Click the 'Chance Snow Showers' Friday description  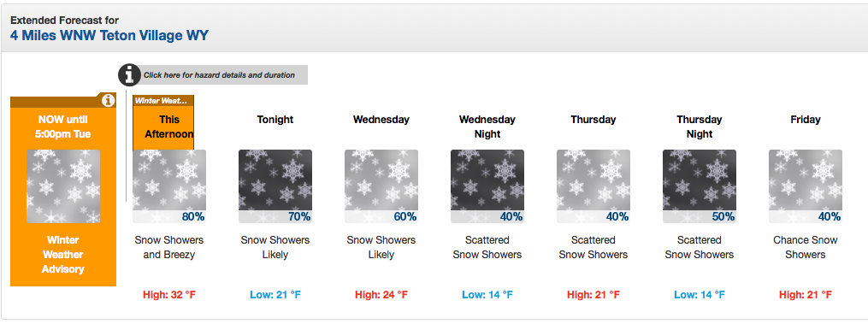pyautogui.click(x=806, y=248)
